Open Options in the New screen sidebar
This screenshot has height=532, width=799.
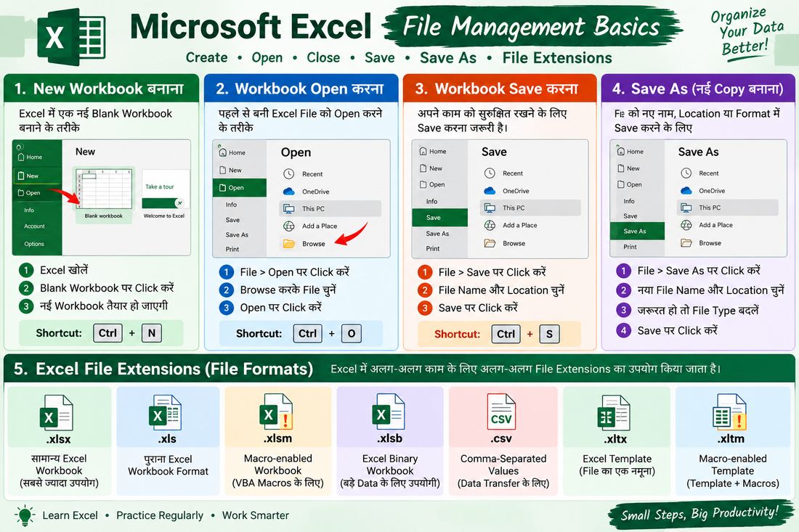pos(34,244)
